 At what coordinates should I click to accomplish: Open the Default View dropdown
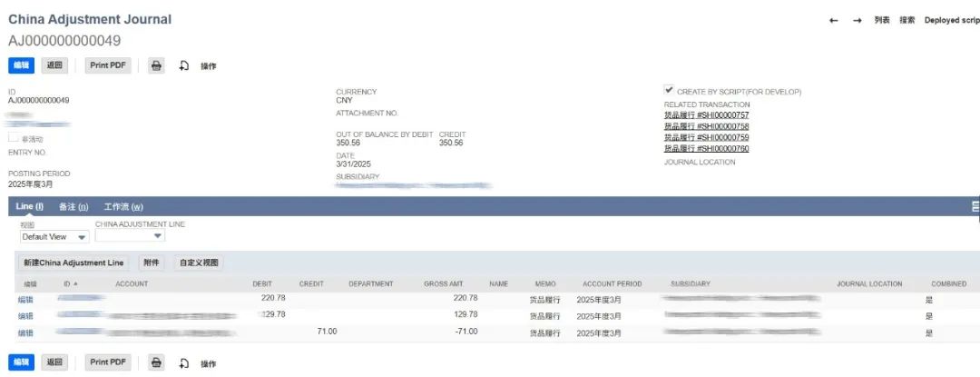[x=55, y=237]
